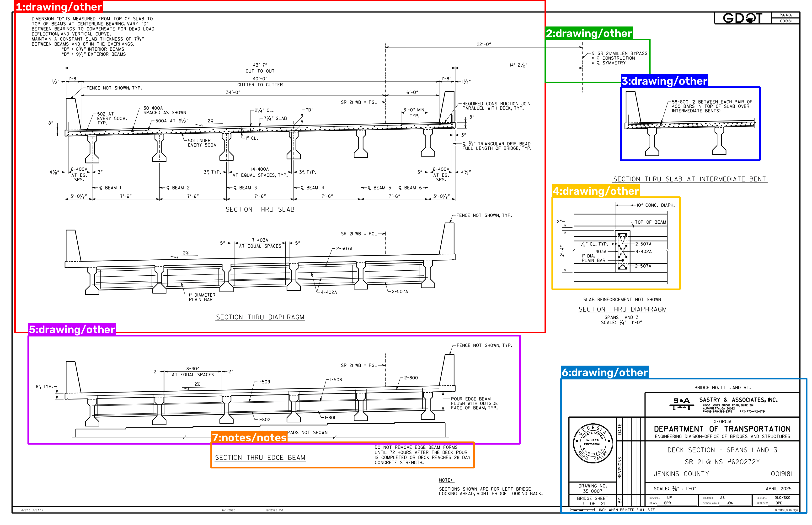Screen dimensions: 812x525
Task: Click the "SECTION THRU EDGE BEAM" title
Action: [260, 457]
